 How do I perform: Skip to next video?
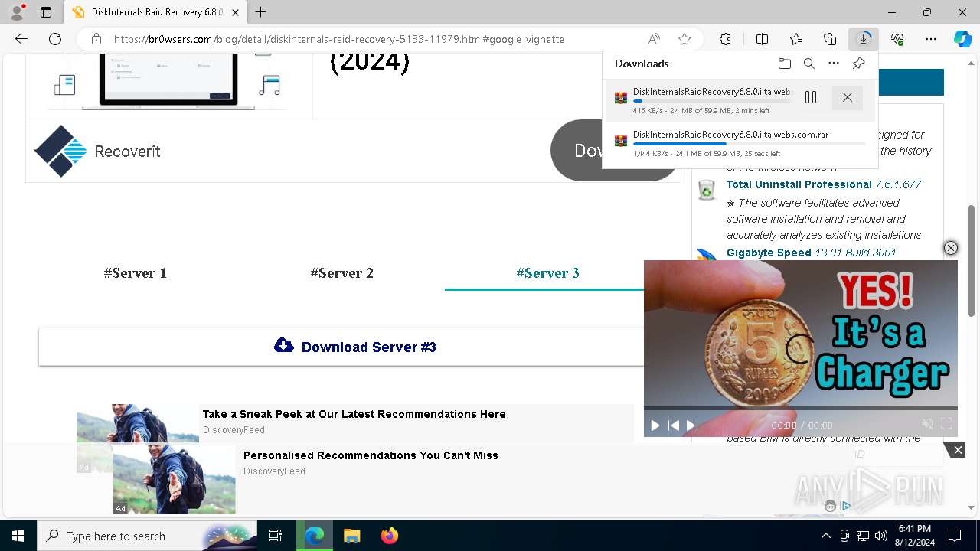coord(692,425)
